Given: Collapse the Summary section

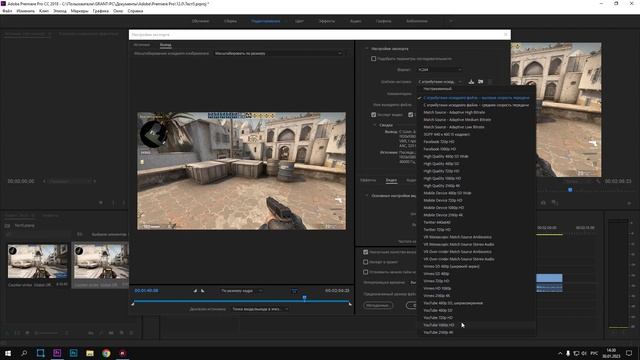Looking at the screenshot, I should pos(375,125).
